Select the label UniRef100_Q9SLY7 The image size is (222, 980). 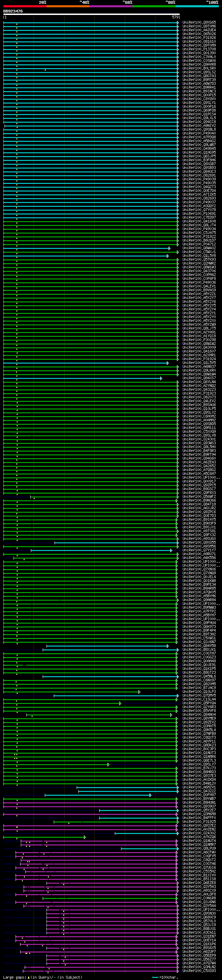pyautogui.click(x=199, y=764)
